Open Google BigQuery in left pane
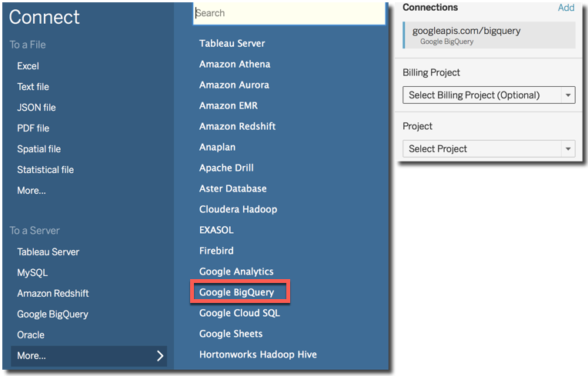This screenshot has width=588, height=376. coord(52,314)
